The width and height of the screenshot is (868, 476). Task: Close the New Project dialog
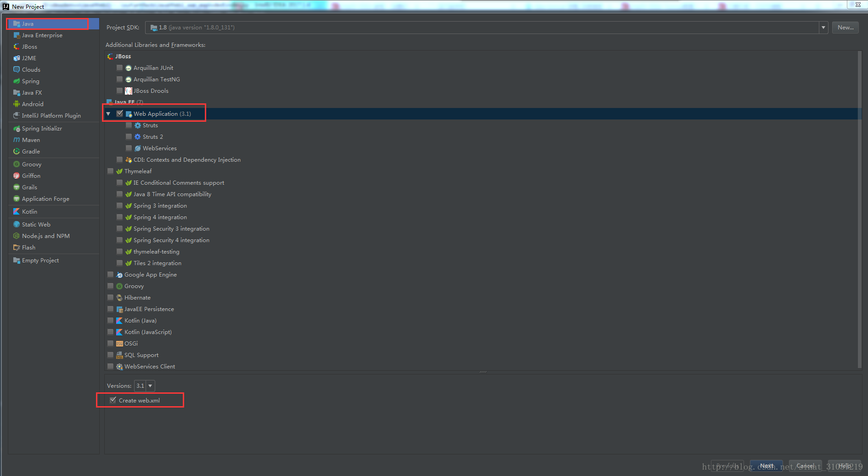857,5
